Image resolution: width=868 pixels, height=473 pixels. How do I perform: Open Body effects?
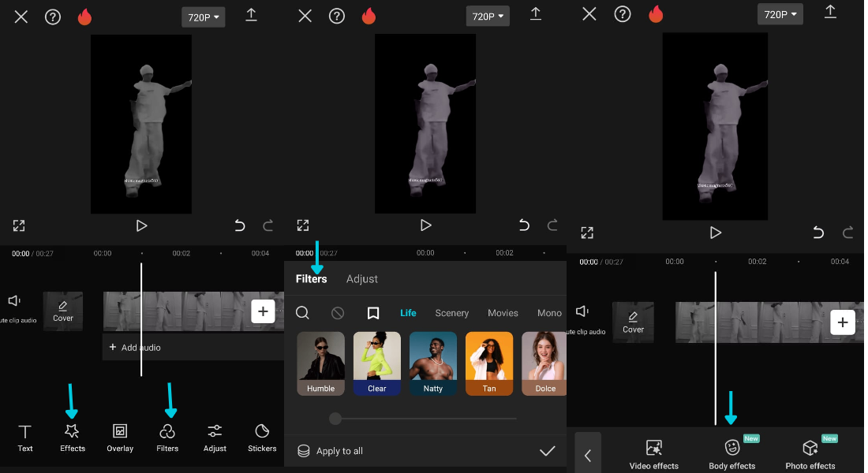click(731, 454)
